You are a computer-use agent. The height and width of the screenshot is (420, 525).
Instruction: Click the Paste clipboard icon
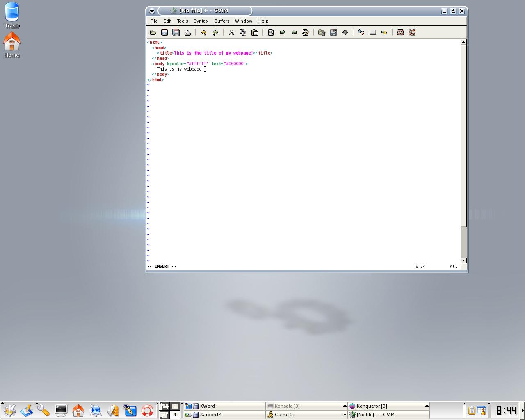[x=254, y=32]
